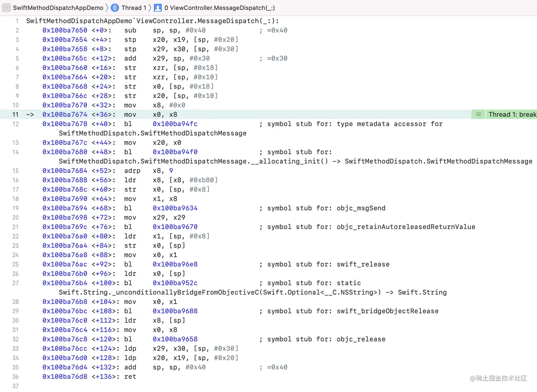Click the objc_msgSend symbol stub comment
Screen dimensions: 537x392
coord(322,208)
